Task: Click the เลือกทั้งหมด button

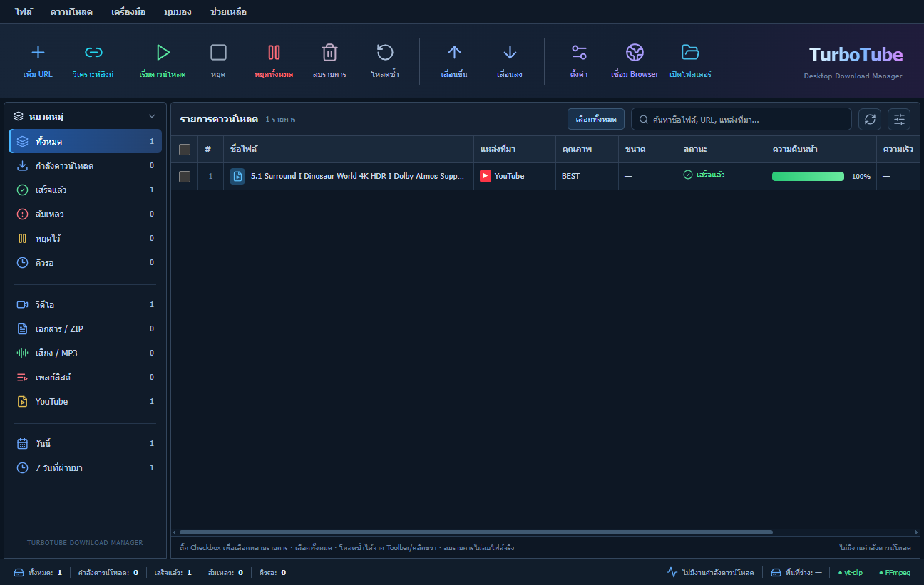Action: (596, 119)
